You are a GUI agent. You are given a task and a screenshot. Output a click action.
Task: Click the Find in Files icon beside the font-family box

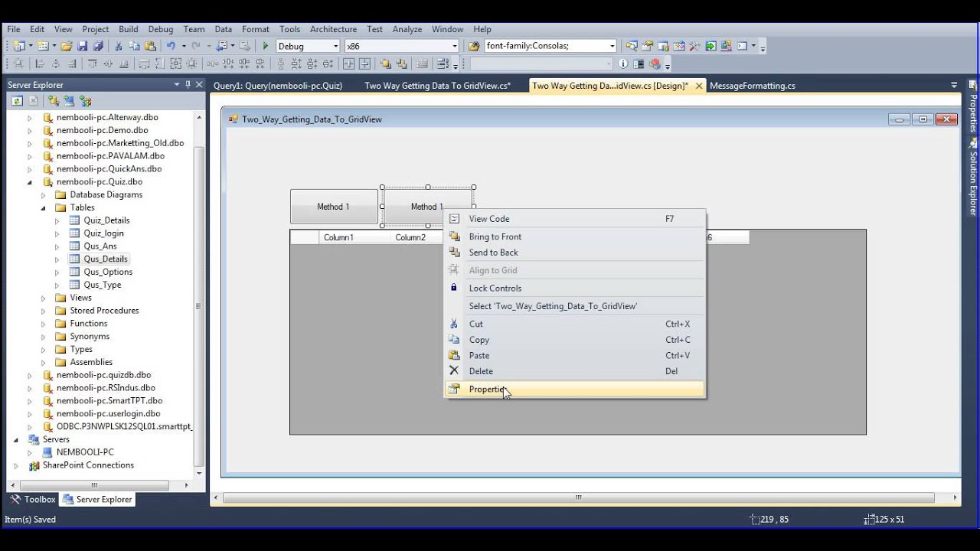point(474,46)
